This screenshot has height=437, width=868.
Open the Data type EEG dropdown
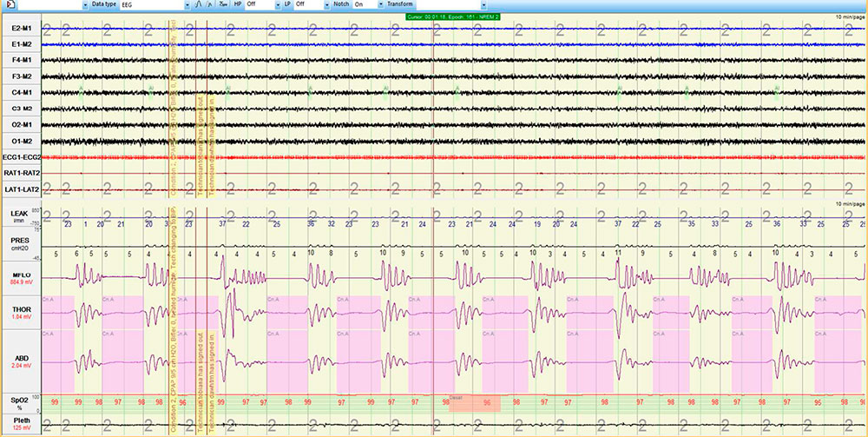(x=187, y=3)
